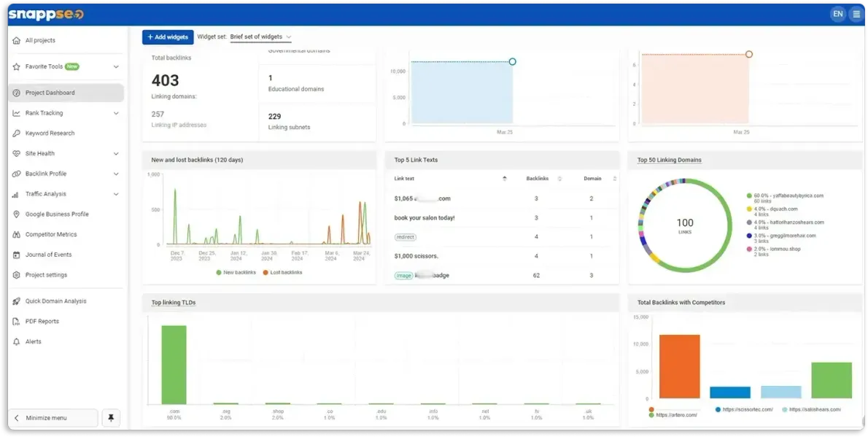
Task: Expand the Backlink Profile submenu chevron
Action: 116,174
